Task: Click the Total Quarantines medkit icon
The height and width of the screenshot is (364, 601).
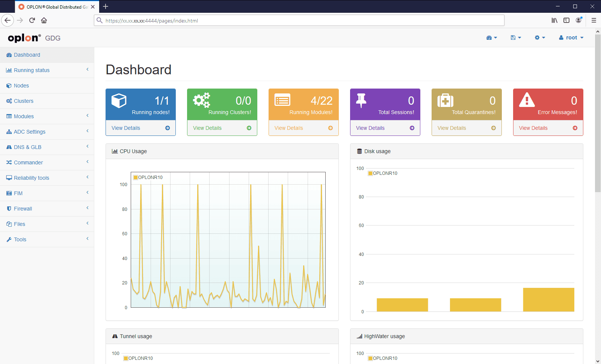Action: [445, 100]
